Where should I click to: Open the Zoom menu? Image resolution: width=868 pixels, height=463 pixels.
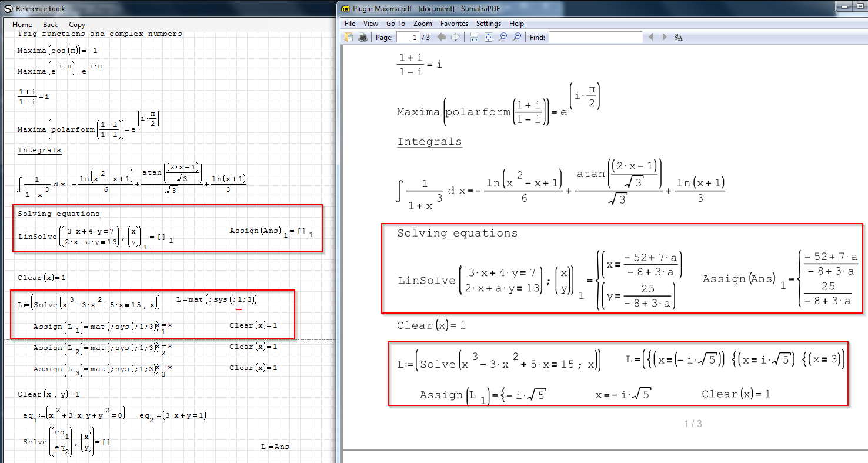coord(422,24)
